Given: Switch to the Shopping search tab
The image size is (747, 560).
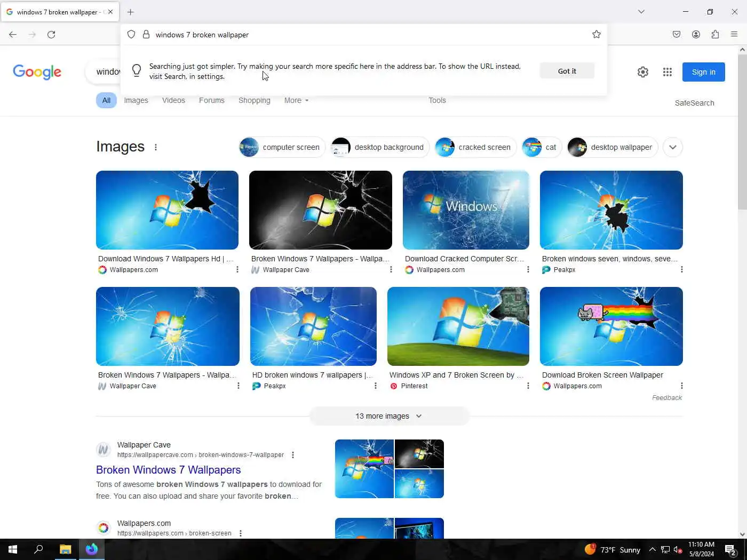Looking at the screenshot, I should click(x=254, y=100).
